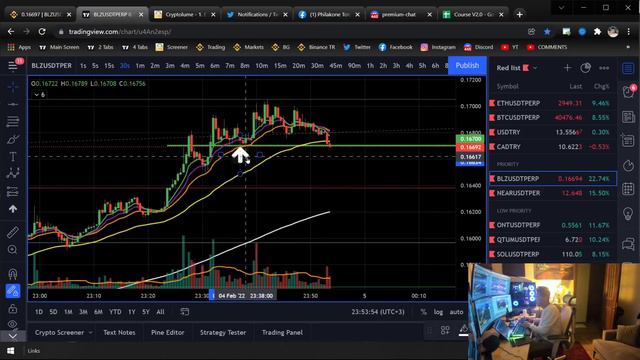Open the Pine Editor tab
640x360 pixels.
167,333
